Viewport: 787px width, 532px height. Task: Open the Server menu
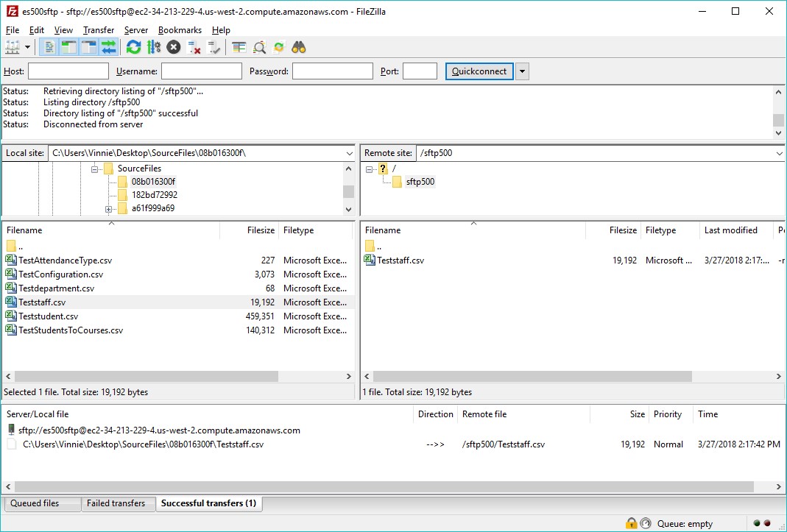(x=136, y=30)
